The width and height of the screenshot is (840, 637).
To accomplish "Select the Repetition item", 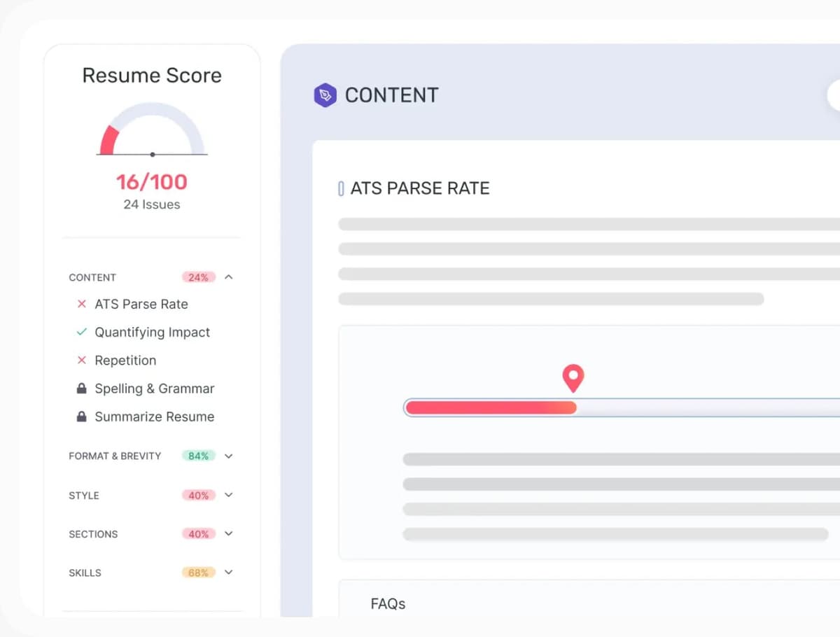I will (125, 360).
